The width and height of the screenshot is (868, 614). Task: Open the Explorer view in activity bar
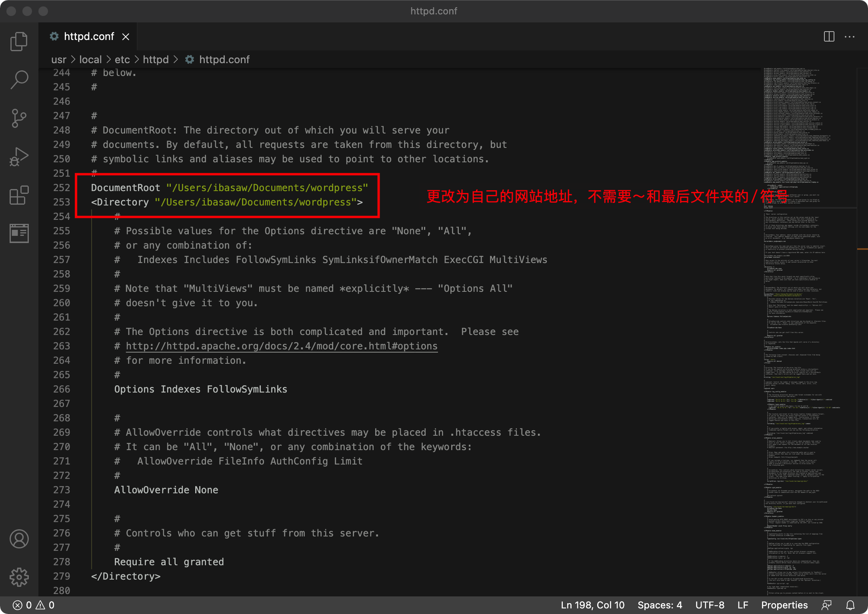[x=19, y=42]
